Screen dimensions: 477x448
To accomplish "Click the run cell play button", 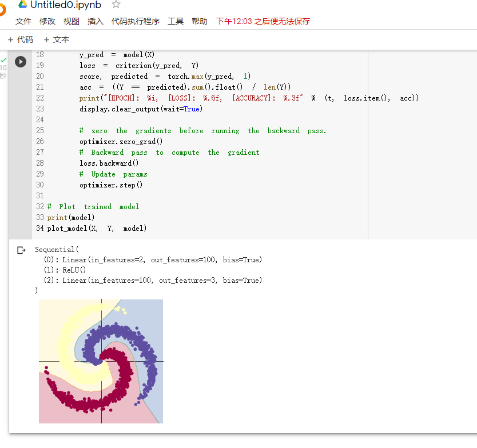I will click(21, 62).
